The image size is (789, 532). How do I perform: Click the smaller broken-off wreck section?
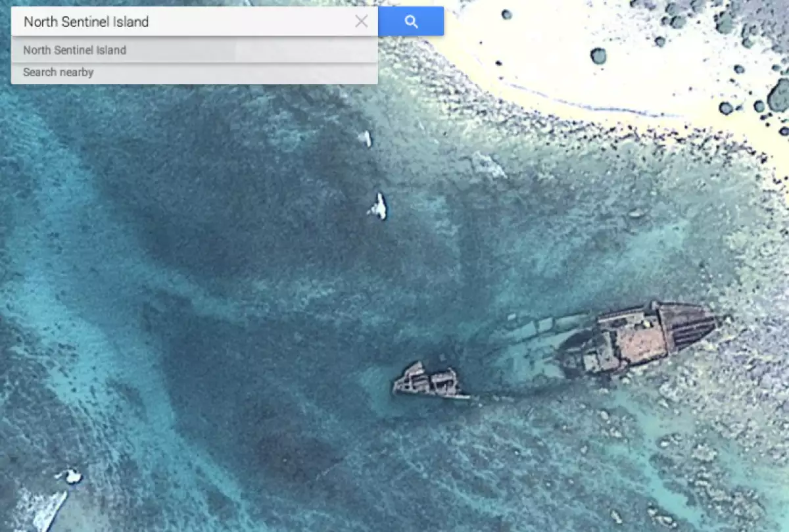point(427,381)
